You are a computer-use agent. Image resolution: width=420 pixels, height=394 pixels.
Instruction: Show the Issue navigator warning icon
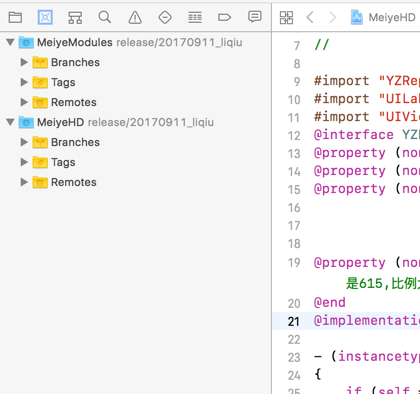point(135,17)
